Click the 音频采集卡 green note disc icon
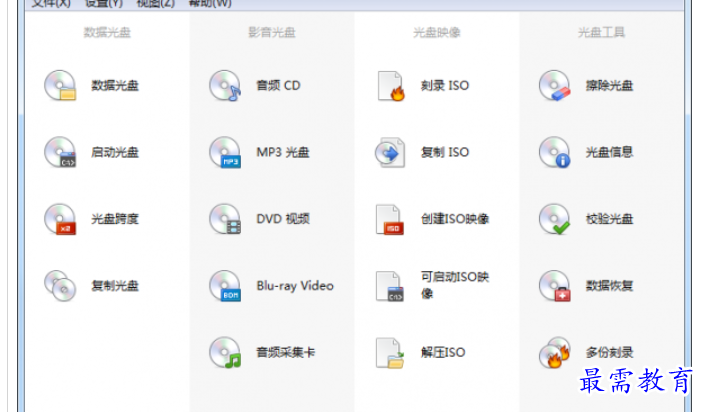The image size is (701, 412). coord(225,353)
